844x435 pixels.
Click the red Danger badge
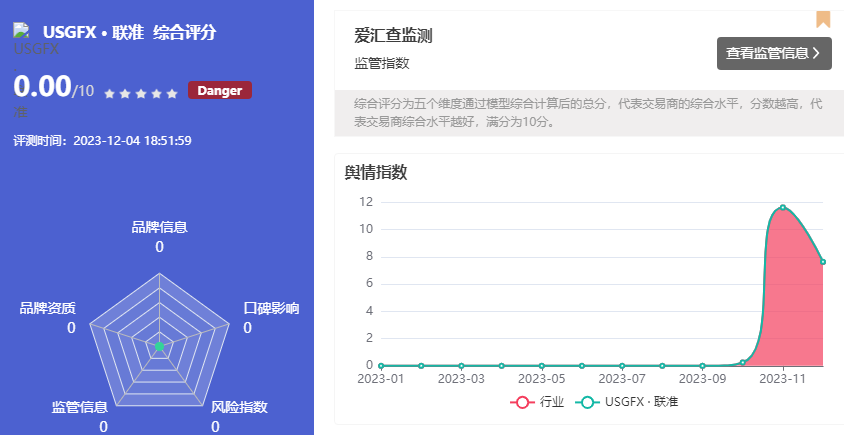[219, 91]
